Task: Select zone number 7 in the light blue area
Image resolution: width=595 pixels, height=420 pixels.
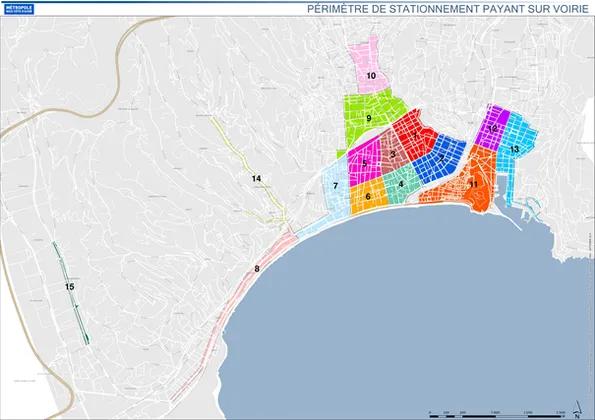Action: point(335,186)
